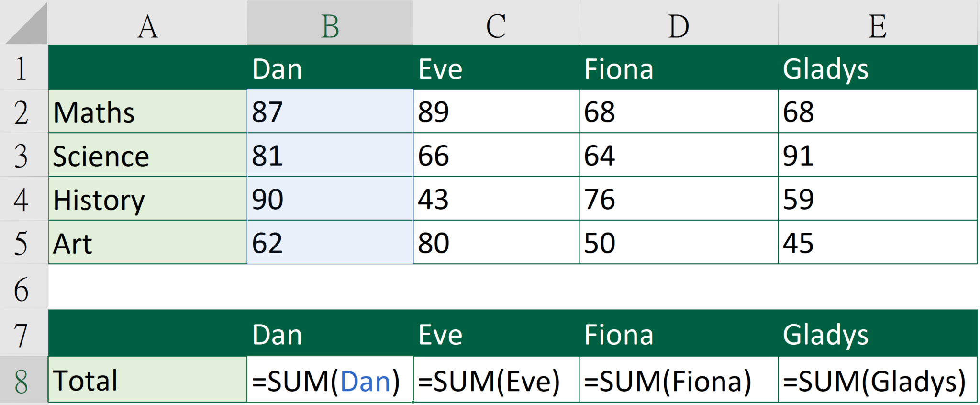
Task: Select Fiona's Art score of 50
Action: (677, 243)
